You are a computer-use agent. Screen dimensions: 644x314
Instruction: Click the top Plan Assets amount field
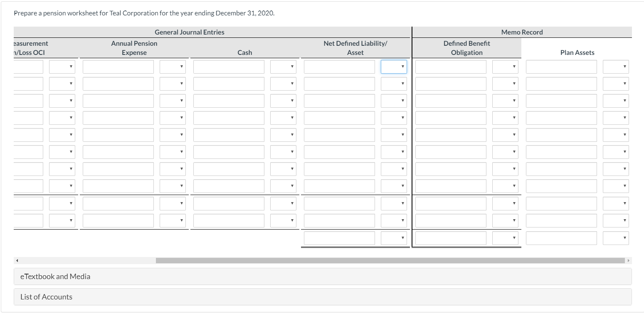(x=561, y=67)
